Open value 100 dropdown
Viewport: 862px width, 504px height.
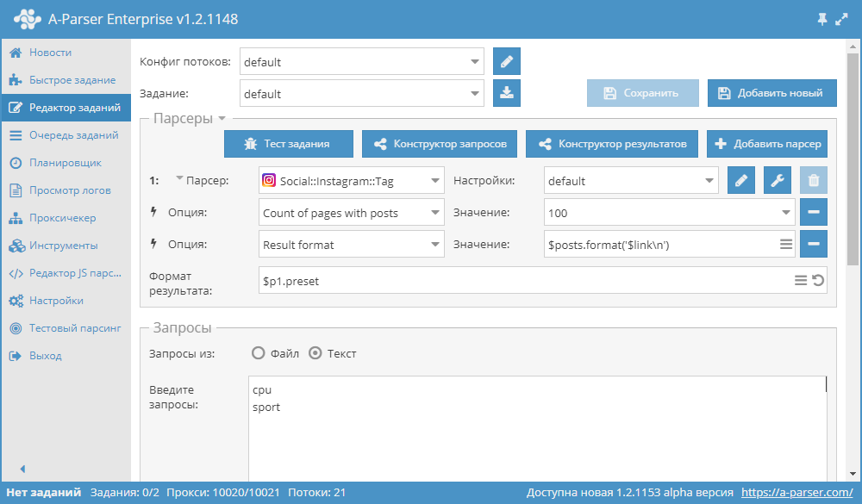click(785, 212)
